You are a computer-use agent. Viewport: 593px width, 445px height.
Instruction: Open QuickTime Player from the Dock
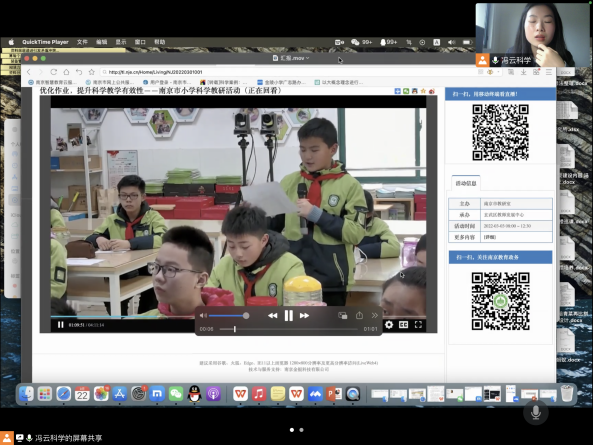click(x=352, y=394)
